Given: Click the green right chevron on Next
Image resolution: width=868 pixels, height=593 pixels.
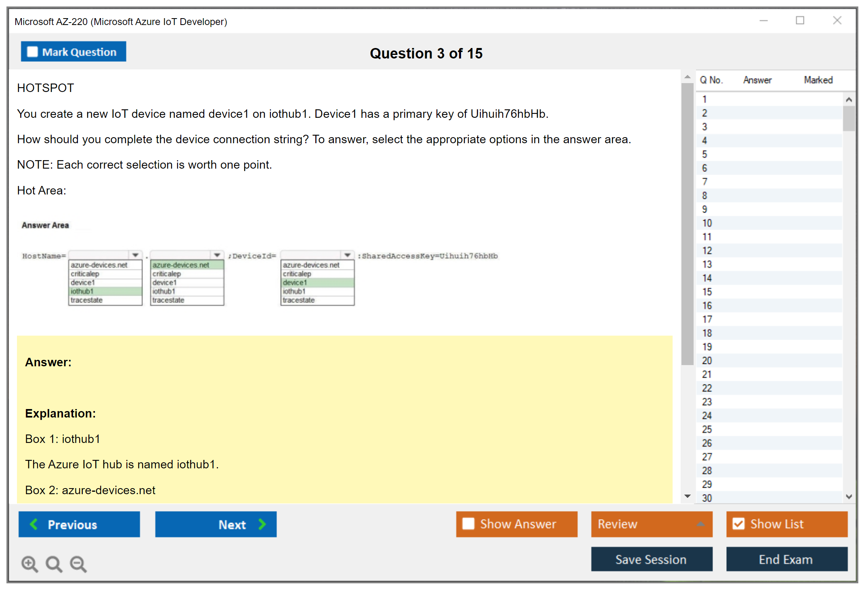Looking at the screenshot, I should pyautogui.click(x=262, y=524).
